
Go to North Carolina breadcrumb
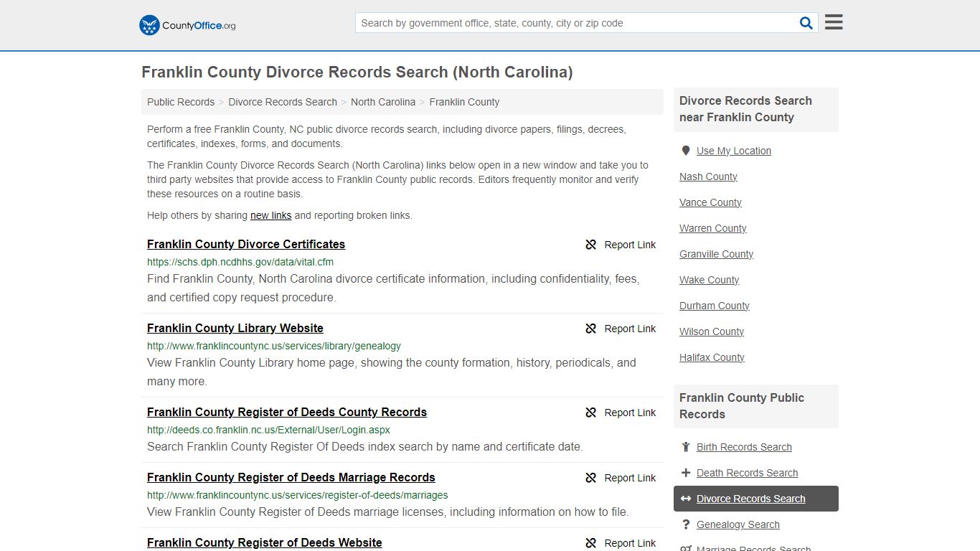click(383, 102)
